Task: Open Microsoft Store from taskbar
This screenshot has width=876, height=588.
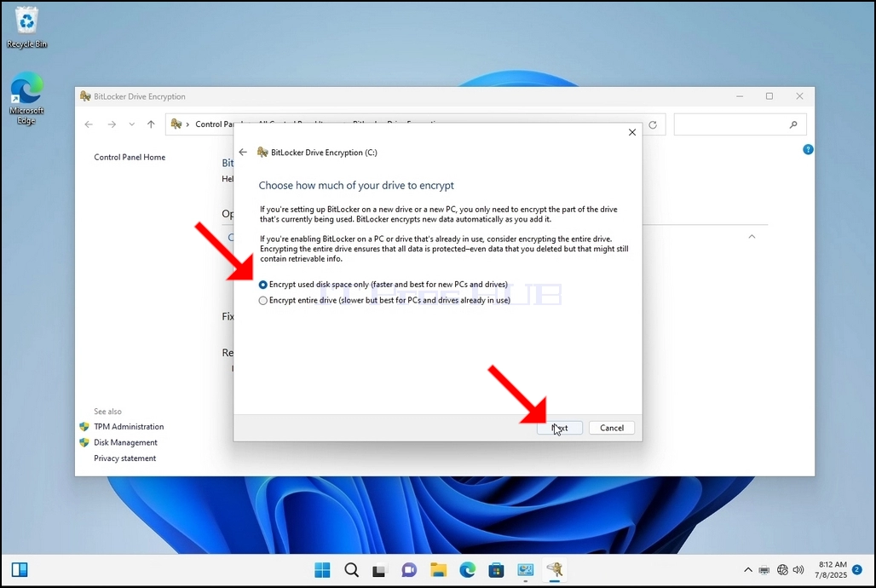Action: [496, 569]
